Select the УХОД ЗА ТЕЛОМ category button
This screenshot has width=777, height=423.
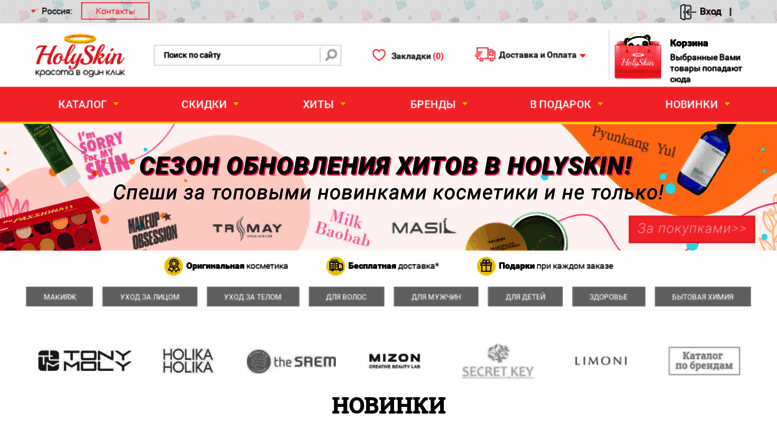click(253, 297)
